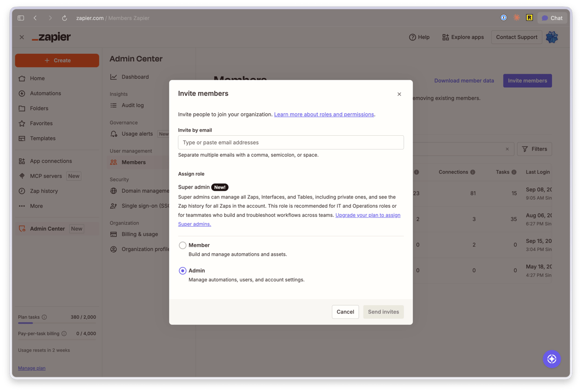
Task: Open the Audit log page
Action: tap(132, 106)
